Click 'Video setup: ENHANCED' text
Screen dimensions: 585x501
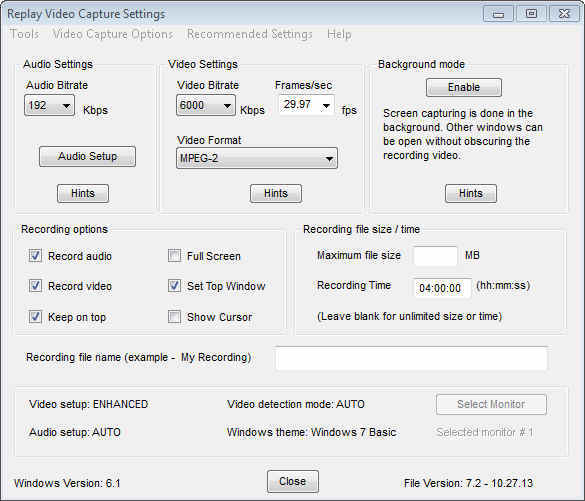pos(89,404)
